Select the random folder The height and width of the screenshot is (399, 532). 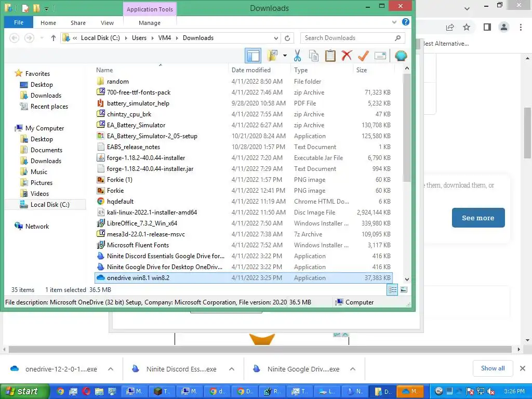tap(244, 82)
